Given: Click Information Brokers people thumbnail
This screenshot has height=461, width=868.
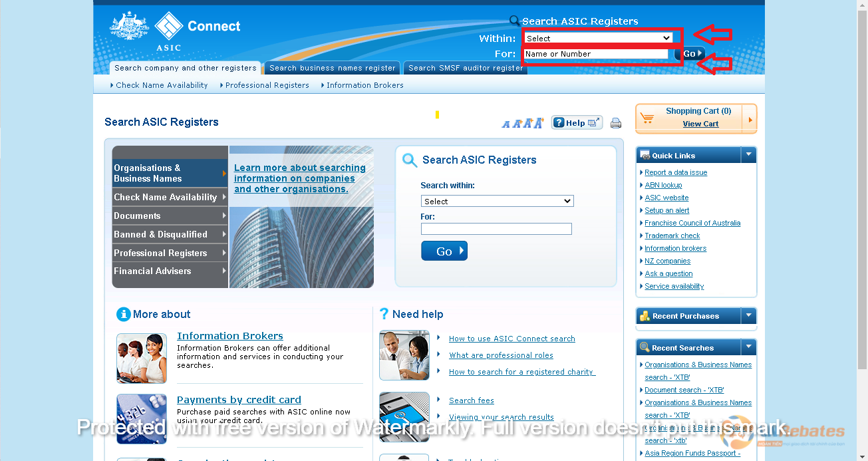Looking at the screenshot, I should 142,358.
